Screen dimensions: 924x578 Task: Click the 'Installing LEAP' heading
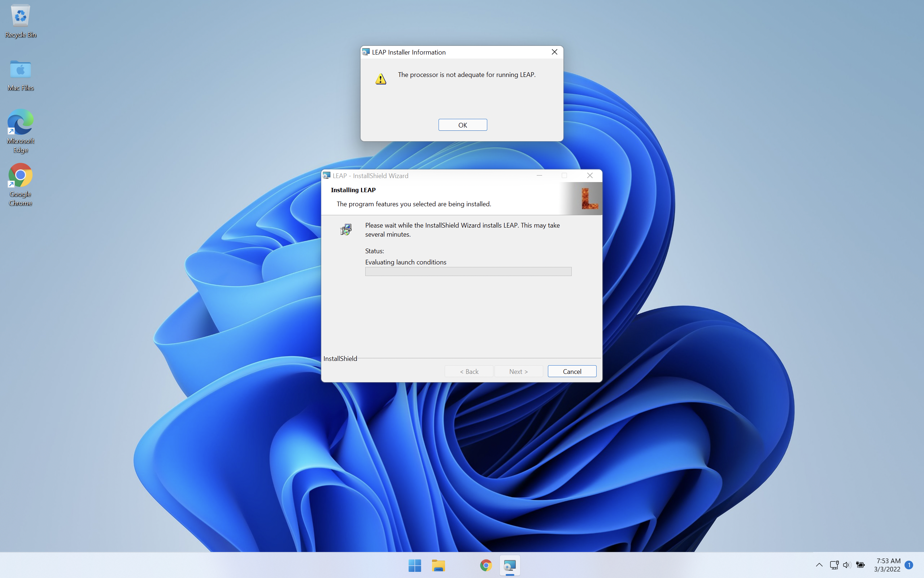coord(353,190)
